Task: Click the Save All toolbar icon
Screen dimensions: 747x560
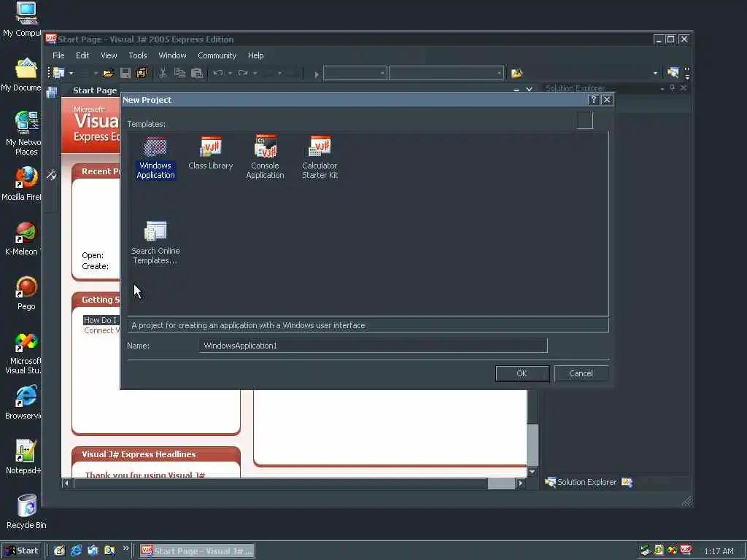Action: [142, 73]
